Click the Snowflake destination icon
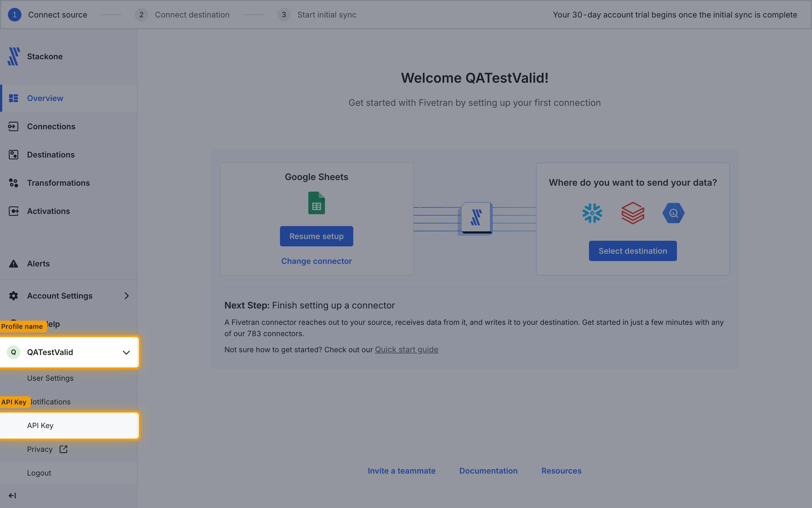Viewport: 812px width, 508px height. pos(592,213)
